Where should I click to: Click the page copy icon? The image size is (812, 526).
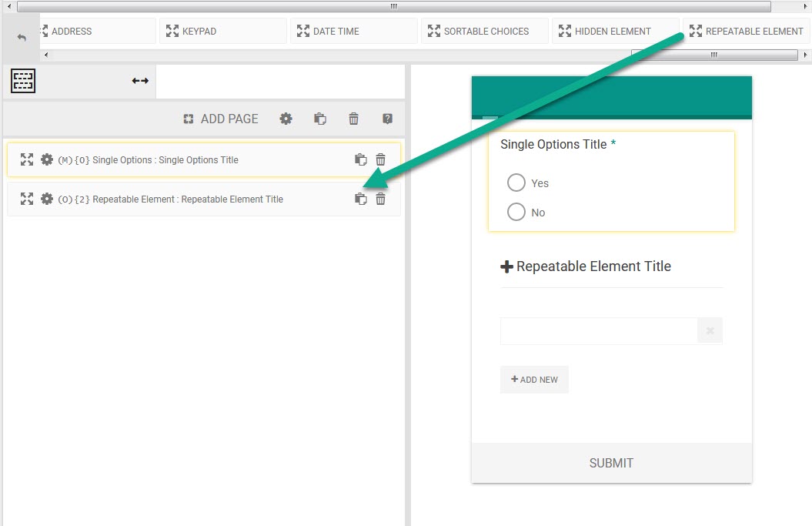320,119
